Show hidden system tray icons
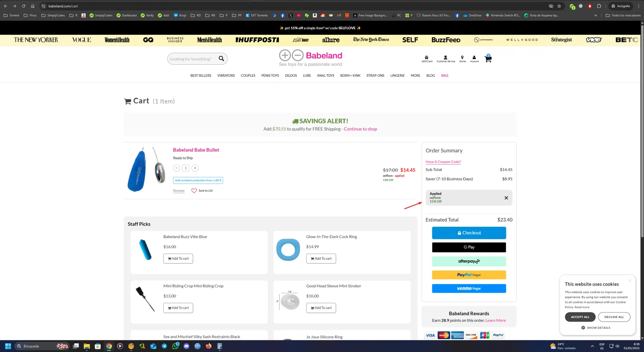The width and height of the screenshot is (644, 352). click(592, 346)
